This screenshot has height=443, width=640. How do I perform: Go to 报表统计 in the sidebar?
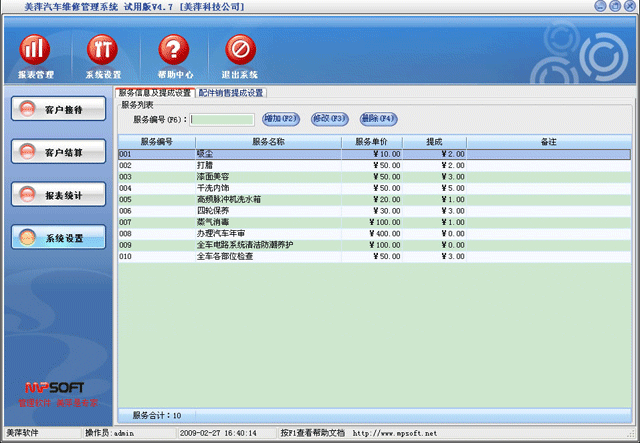click(x=58, y=195)
